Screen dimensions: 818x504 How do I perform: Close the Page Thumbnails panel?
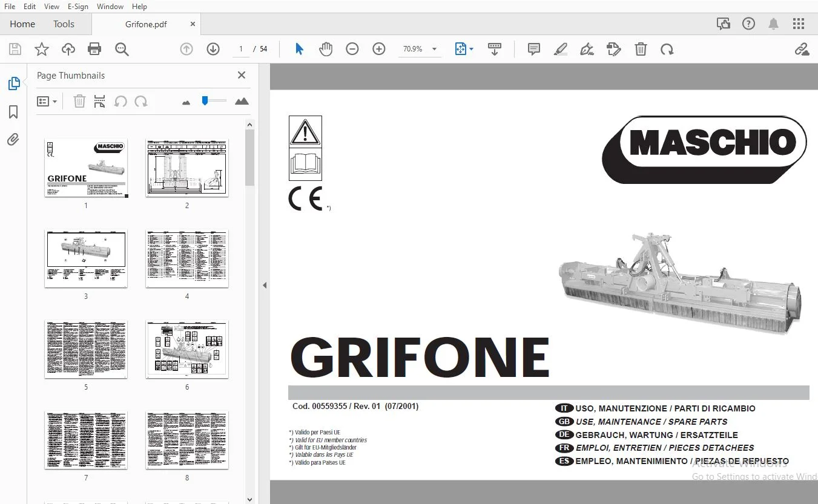(242, 75)
